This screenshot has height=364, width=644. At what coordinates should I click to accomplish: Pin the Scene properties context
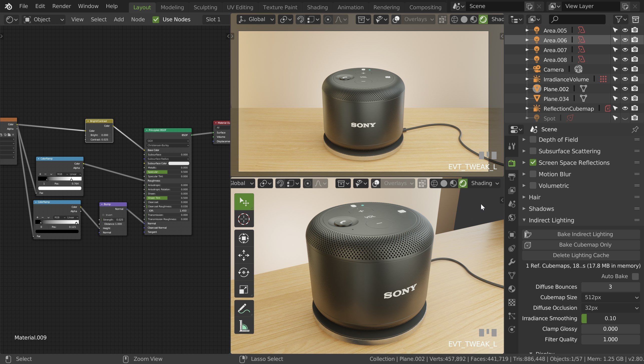coord(635,129)
